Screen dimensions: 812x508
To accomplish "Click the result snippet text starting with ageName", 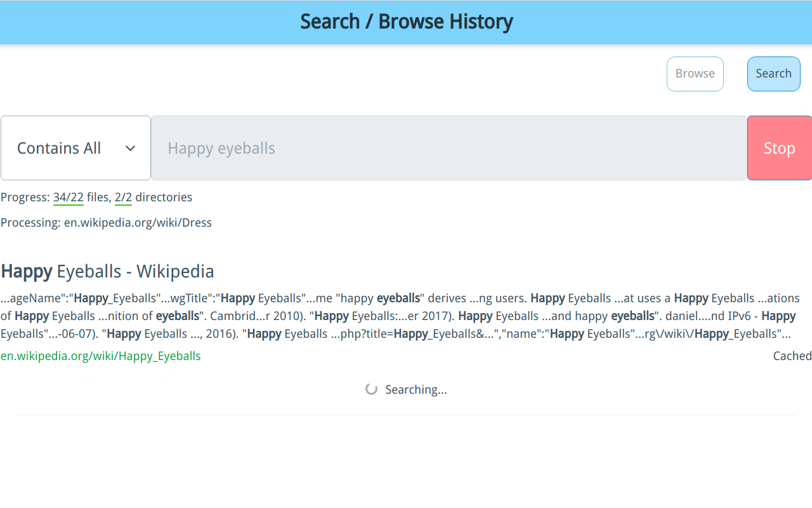I will 406,316.
